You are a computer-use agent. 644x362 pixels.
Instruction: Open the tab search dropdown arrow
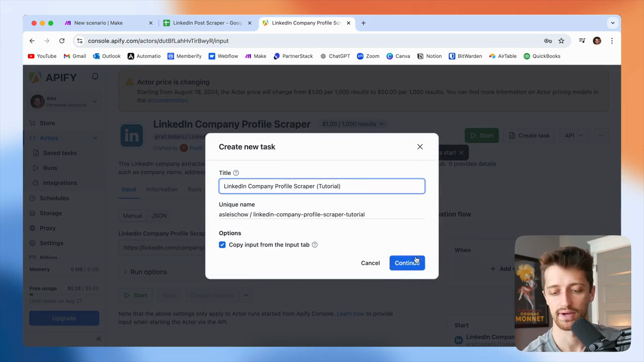click(613, 23)
